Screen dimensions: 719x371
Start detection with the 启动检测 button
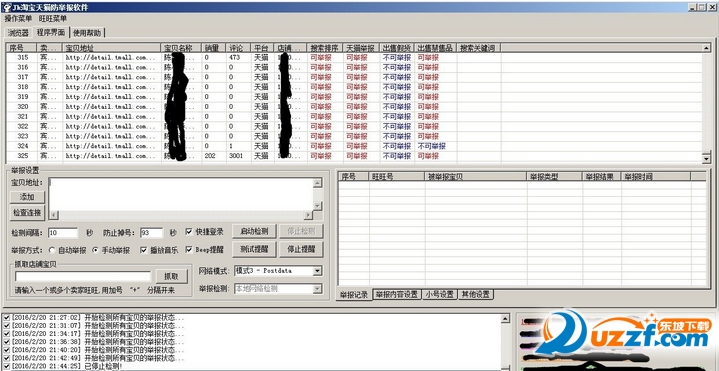pos(254,231)
